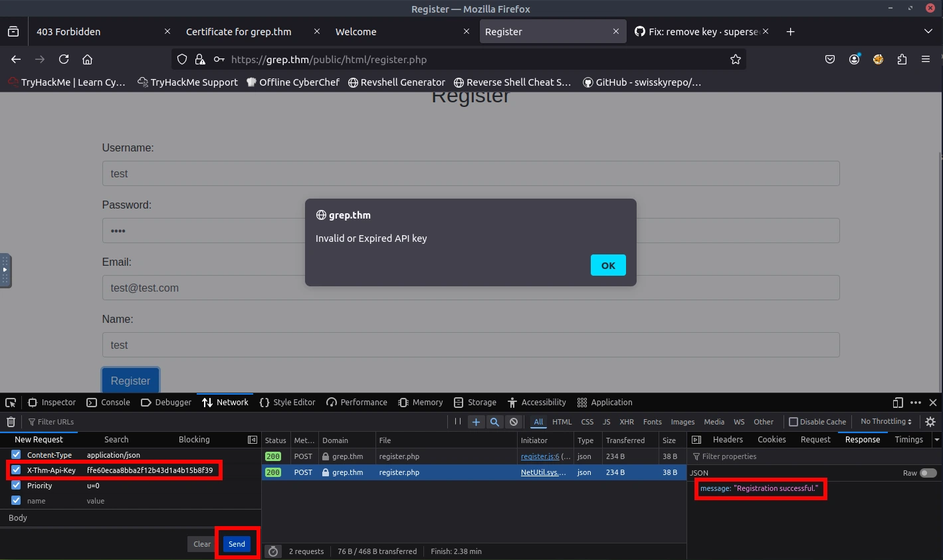Open the Firefox extensions puzzle icon
This screenshot has width=943, height=560.
[x=902, y=59]
